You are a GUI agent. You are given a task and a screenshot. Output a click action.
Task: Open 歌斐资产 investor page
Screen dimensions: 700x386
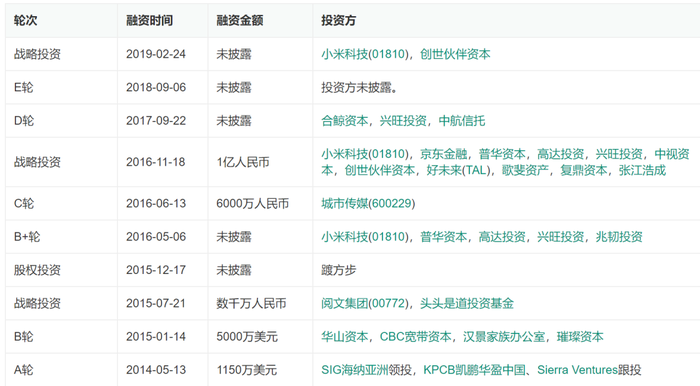pyautogui.click(x=525, y=170)
